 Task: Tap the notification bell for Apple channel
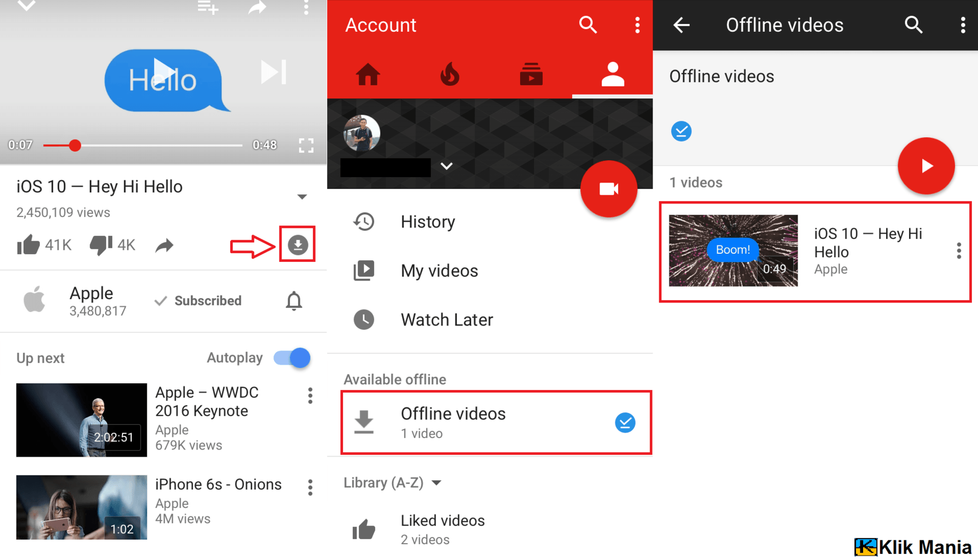point(294,301)
